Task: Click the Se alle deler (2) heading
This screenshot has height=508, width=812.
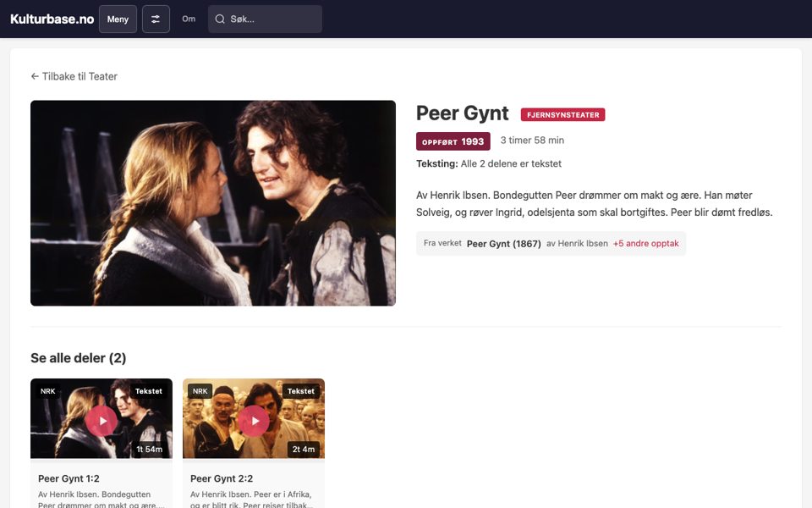Action: click(78, 357)
